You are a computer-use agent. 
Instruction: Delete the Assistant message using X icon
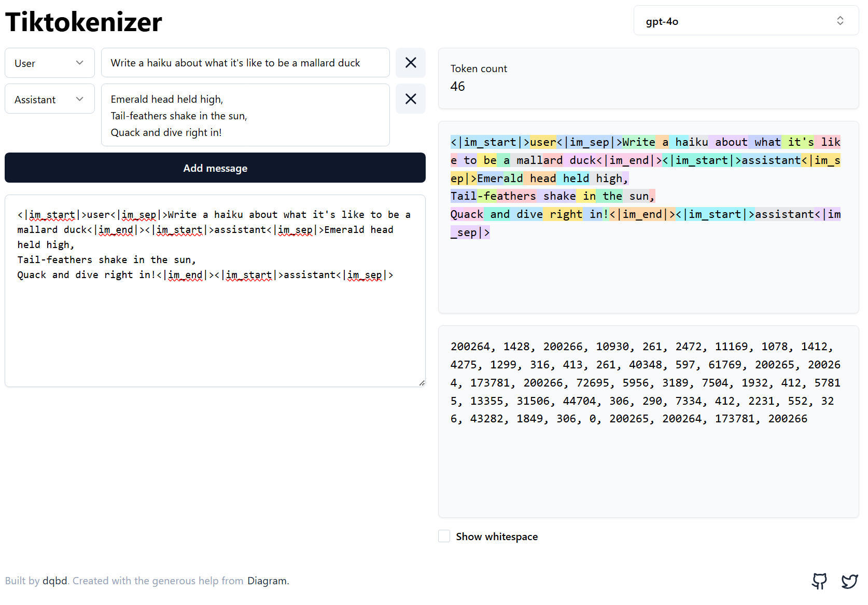tap(411, 99)
